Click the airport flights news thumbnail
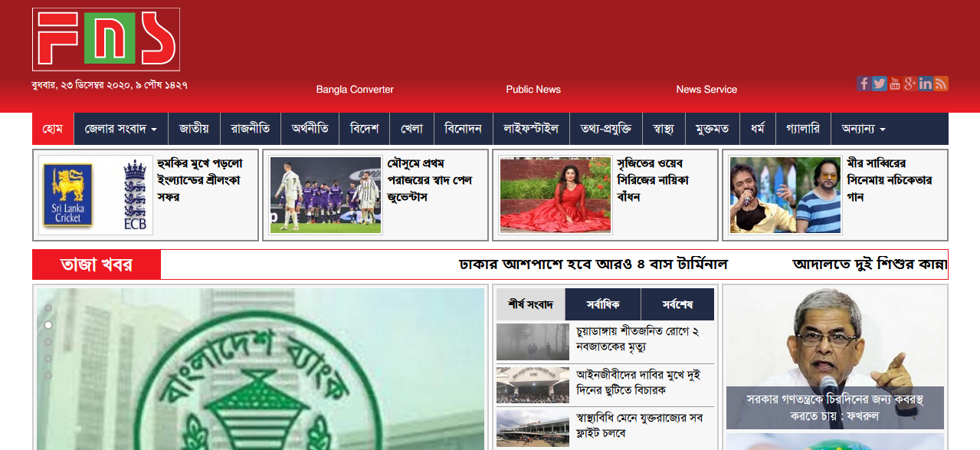The width and height of the screenshot is (980, 450). (x=533, y=428)
